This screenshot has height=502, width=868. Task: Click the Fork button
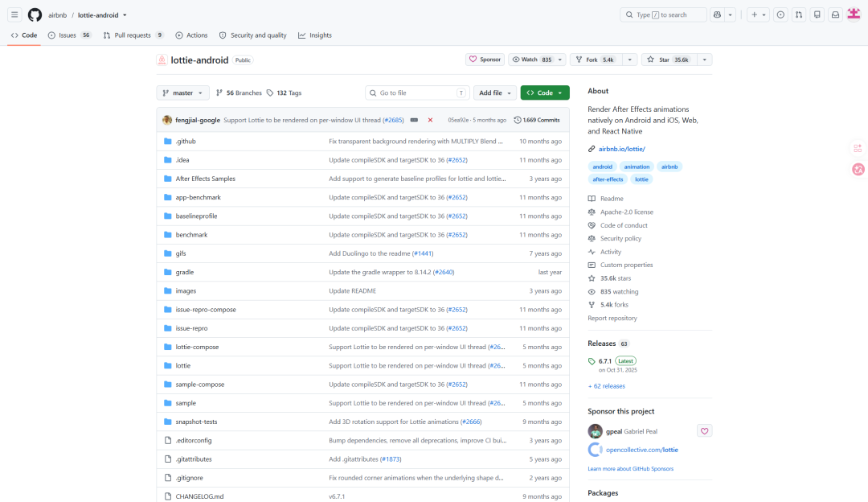click(x=596, y=60)
